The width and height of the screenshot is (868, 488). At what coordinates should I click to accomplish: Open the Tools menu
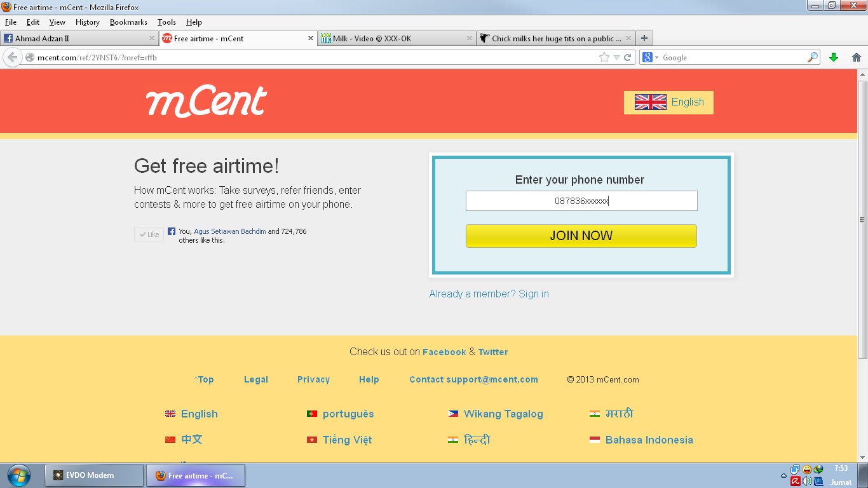[166, 22]
